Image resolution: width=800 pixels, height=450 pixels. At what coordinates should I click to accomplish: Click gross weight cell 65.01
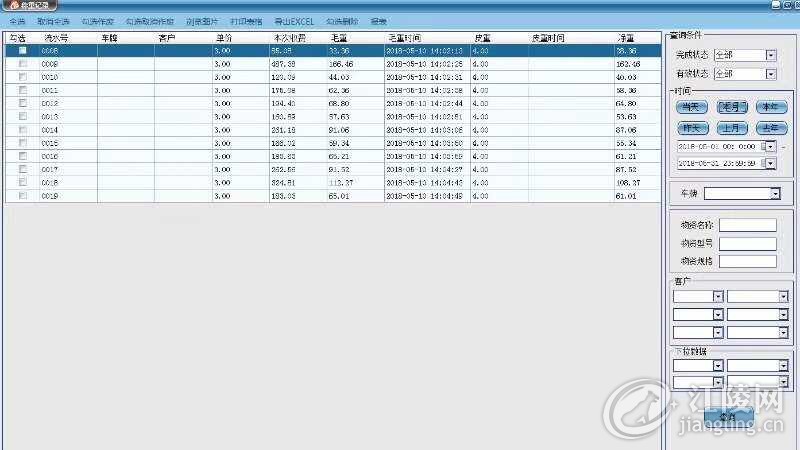click(x=339, y=196)
